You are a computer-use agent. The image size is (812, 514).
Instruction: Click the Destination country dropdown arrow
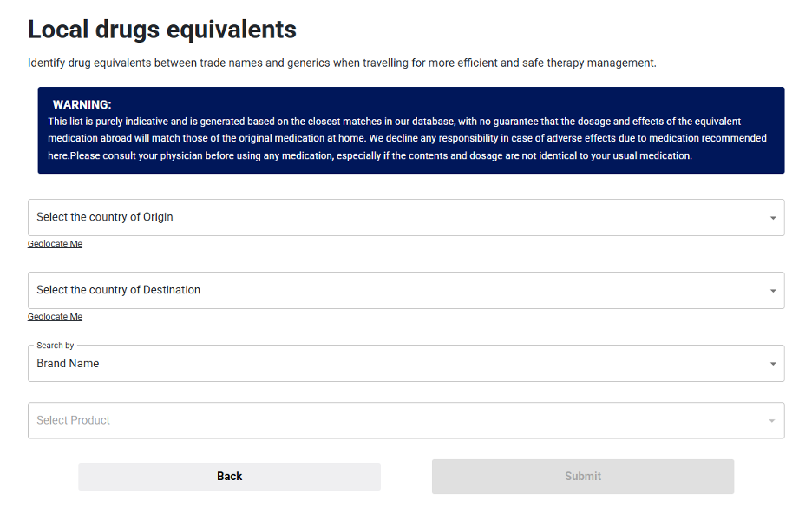coord(773,291)
